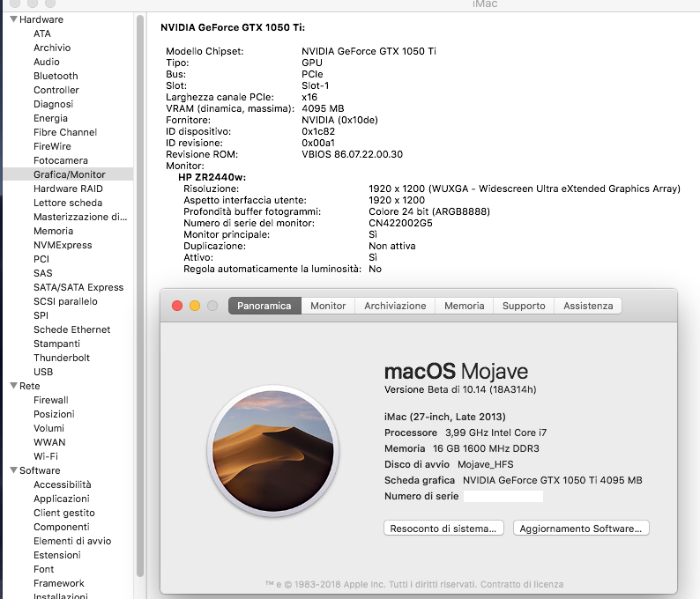Select the highlighted Grafica/Monitor row
This screenshot has height=599, width=700.
68,174
